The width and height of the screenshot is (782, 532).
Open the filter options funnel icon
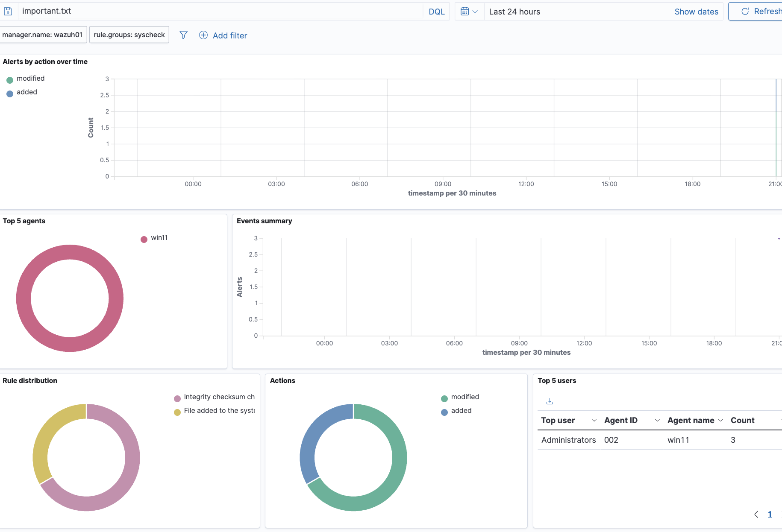(x=183, y=35)
